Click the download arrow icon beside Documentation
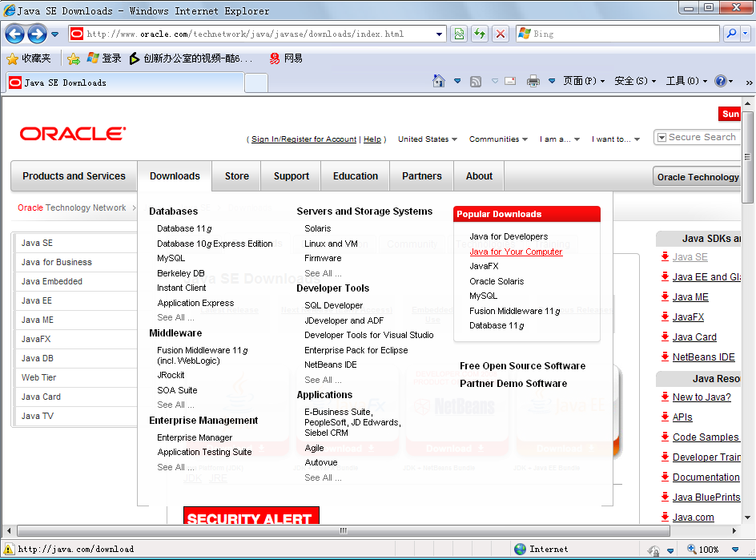 pos(666,477)
